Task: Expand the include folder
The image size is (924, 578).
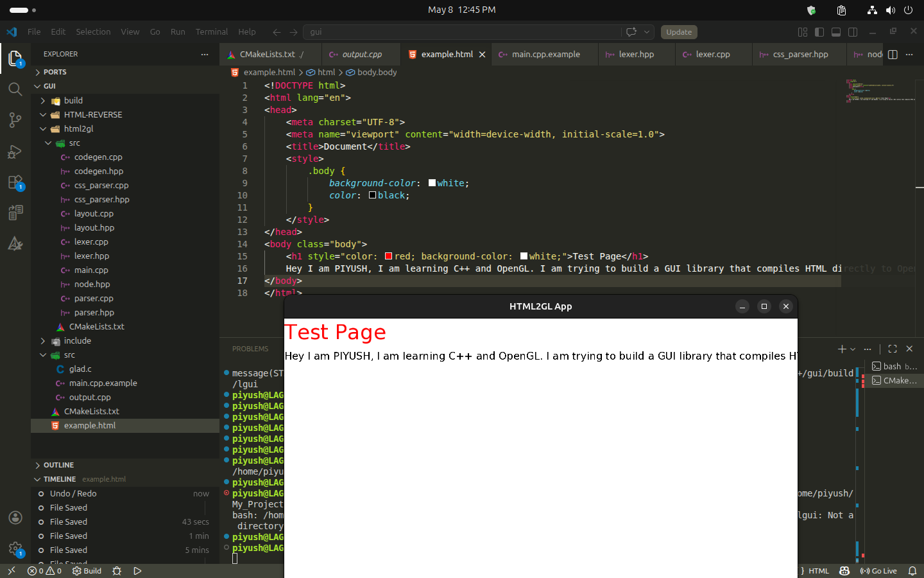Action: (125, 340)
